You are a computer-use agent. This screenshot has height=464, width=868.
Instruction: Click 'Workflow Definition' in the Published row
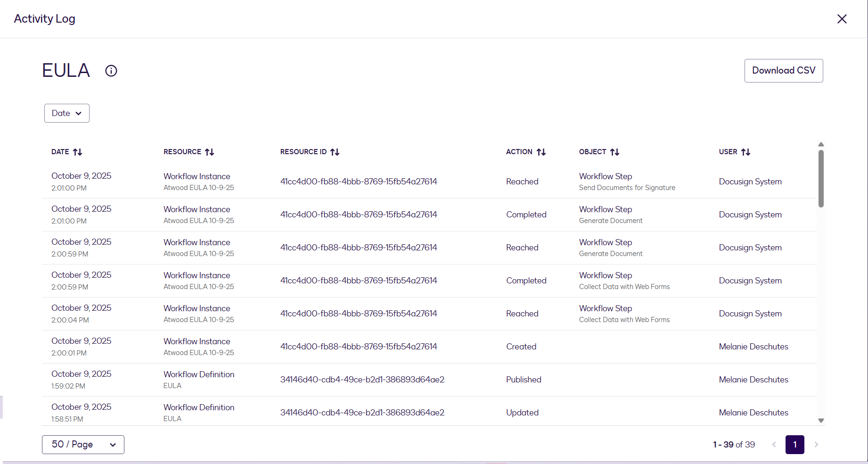199,374
